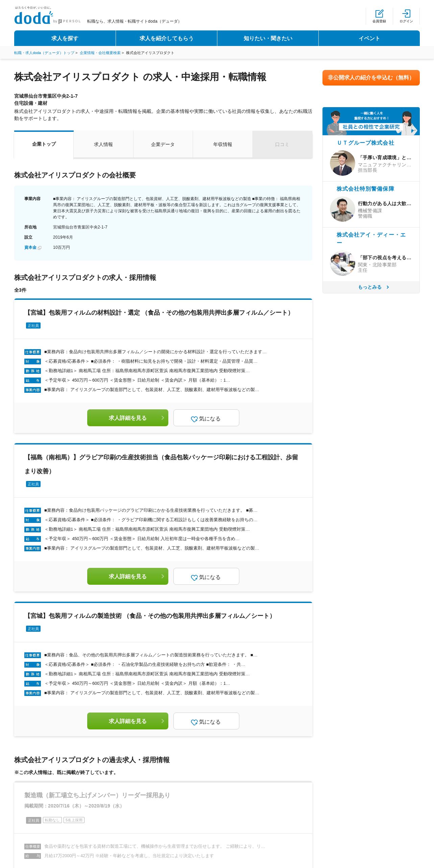Click arrow on 材料設計 求人詳細を見る button
Screen dimensions: 434x868
[163, 418]
